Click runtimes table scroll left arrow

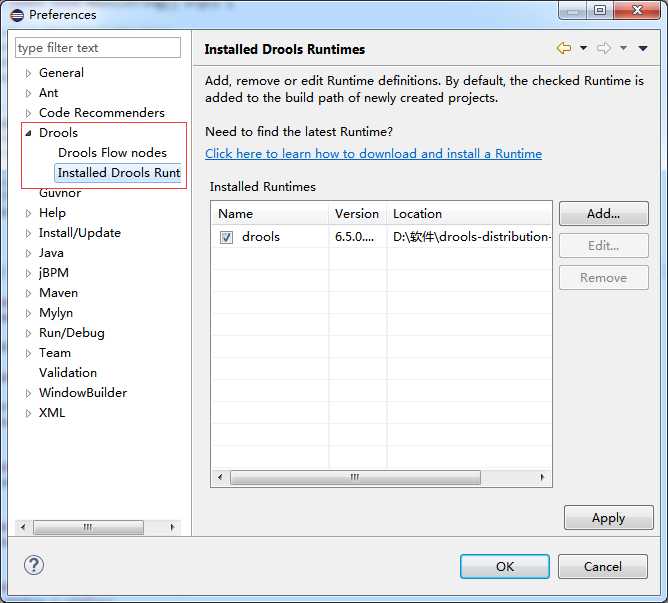[x=220, y=477]
